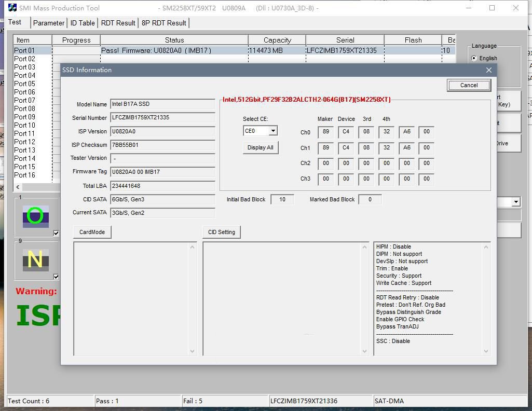Select the English language radio button
Viewport: 532px width, 411px height.
(474, 58)
